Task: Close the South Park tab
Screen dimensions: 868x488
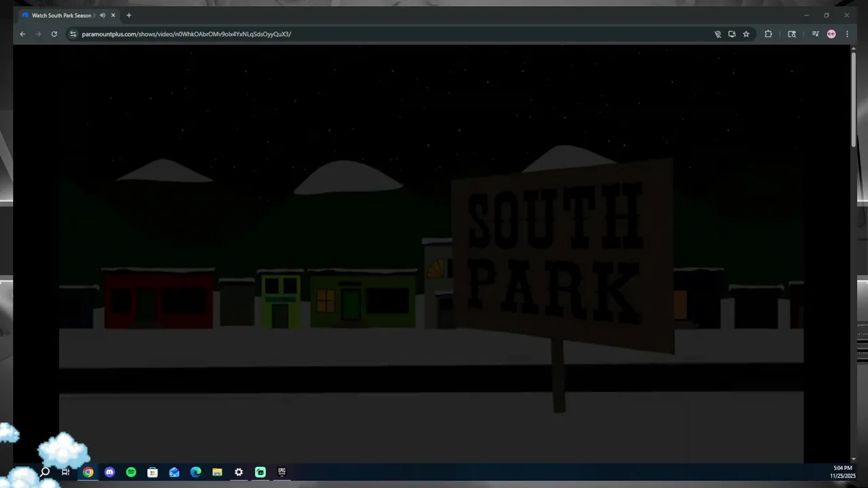Action: click(113, 15)
